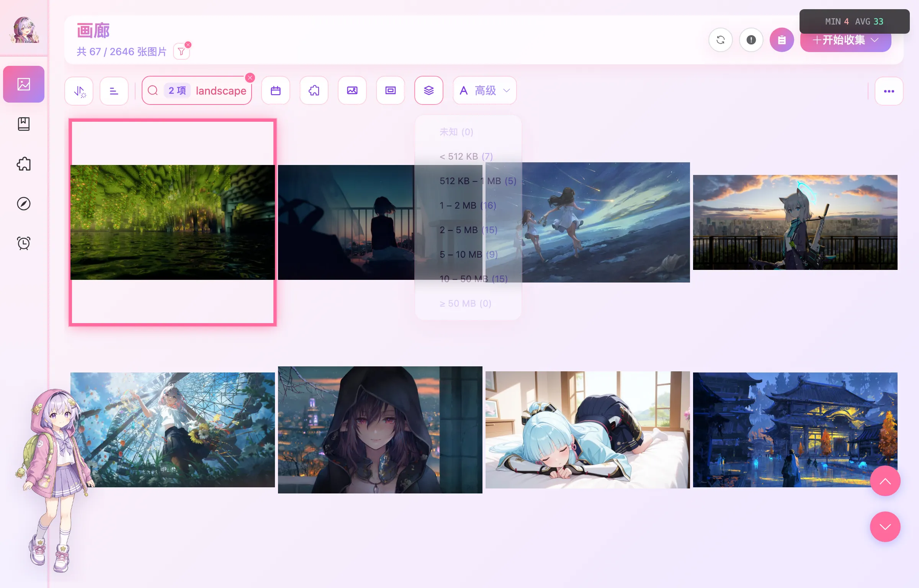Click the search field showing landscape
Viewport: 919px width, 588px height.
point(197,91)
